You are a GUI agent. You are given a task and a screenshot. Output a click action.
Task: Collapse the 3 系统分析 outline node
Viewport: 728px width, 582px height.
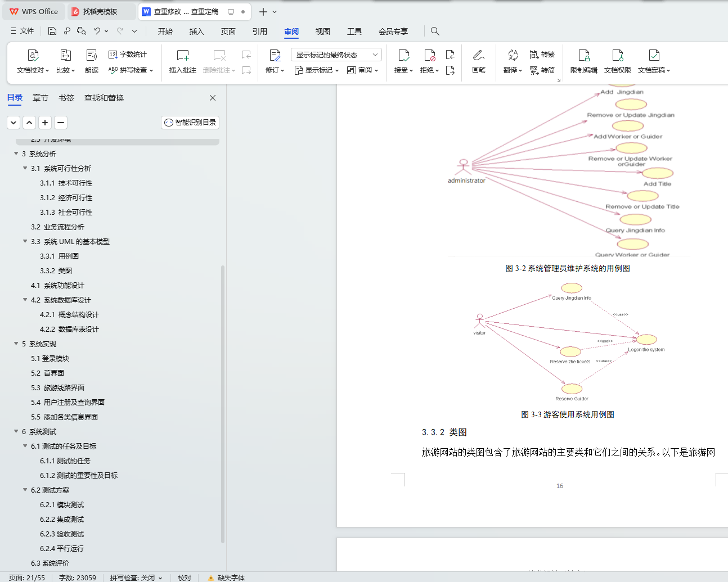(x=16, y=154)
